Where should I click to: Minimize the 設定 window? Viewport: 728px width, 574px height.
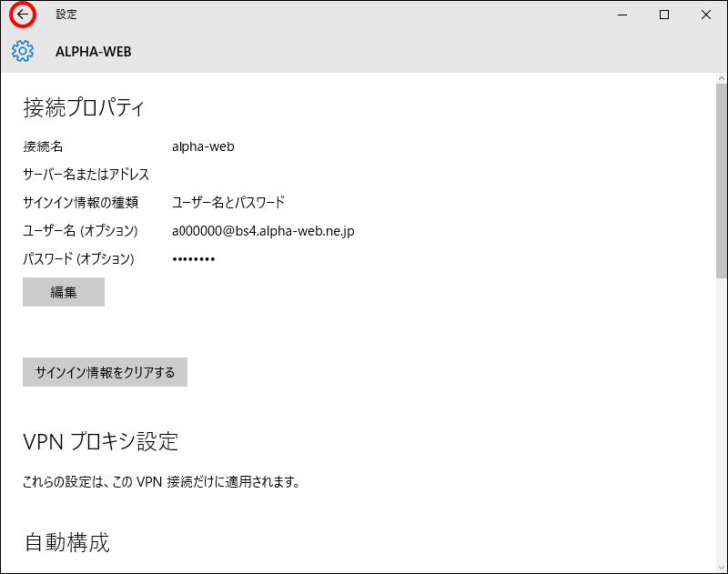[x=622, y=15]
